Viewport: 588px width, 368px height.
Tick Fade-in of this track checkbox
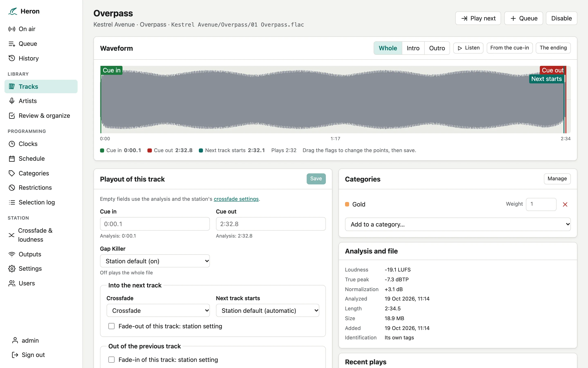pos(111,360)
